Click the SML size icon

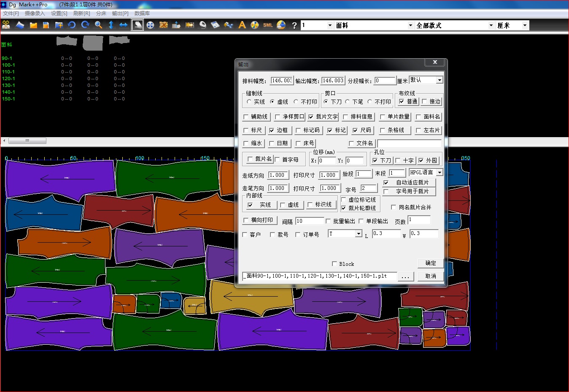click(268, 25)
